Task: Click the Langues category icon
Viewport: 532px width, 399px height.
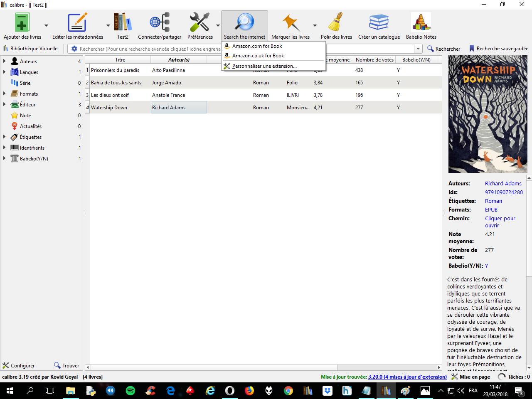Action: coord(15,72)
